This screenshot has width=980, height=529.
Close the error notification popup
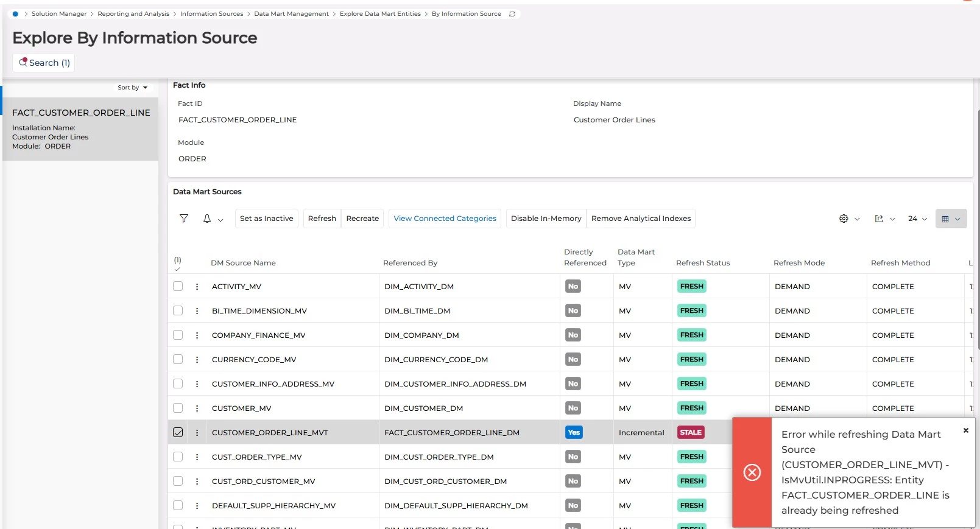click(x=965, y=430)
